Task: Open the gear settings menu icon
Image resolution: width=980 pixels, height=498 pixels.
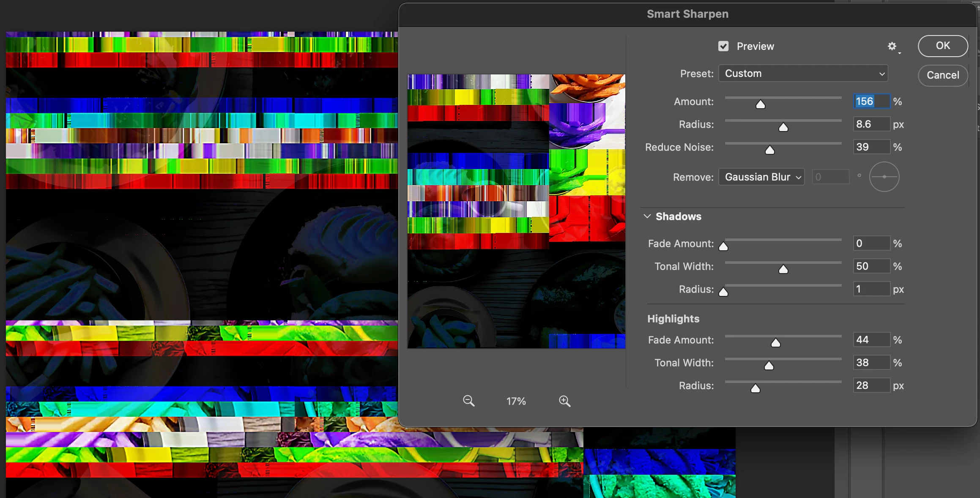Action: [x=892, y=47]
